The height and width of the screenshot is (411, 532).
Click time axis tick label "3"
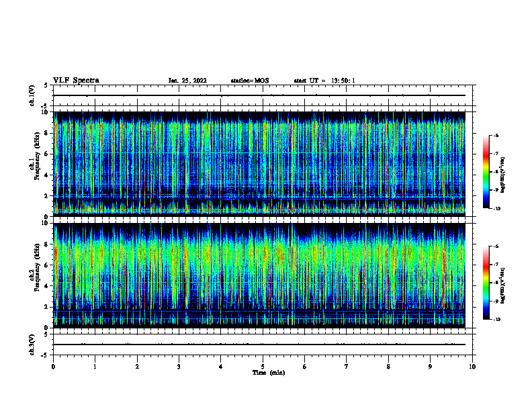(x=179, y=367)
